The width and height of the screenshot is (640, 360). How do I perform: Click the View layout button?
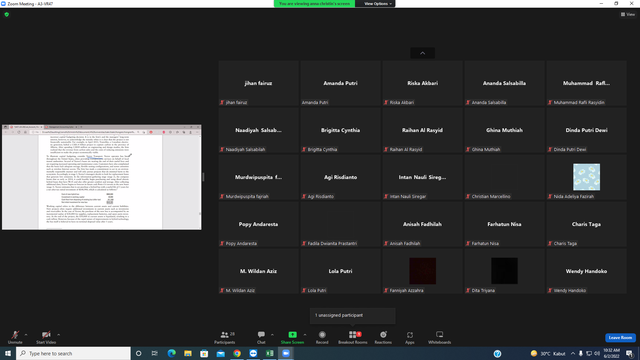click(x=628, y=14)
